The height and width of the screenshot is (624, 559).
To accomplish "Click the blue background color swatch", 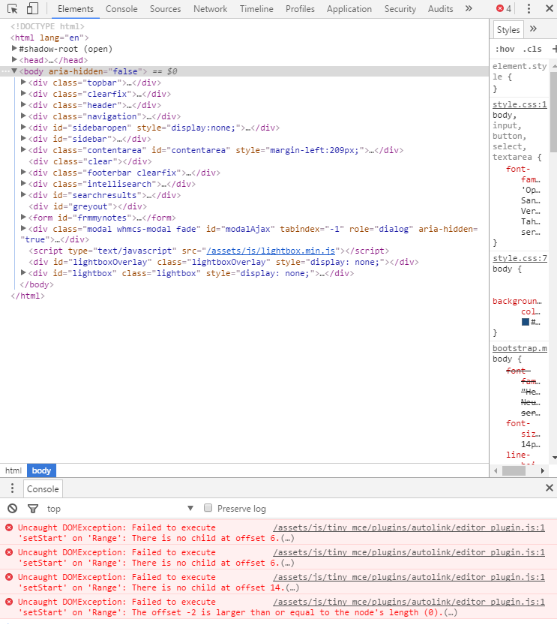I will pos(525,322).
